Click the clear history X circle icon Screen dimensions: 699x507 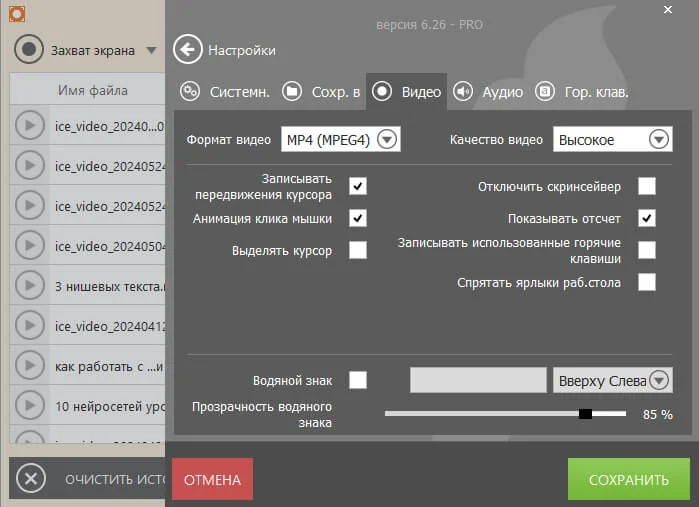point(31,479)
